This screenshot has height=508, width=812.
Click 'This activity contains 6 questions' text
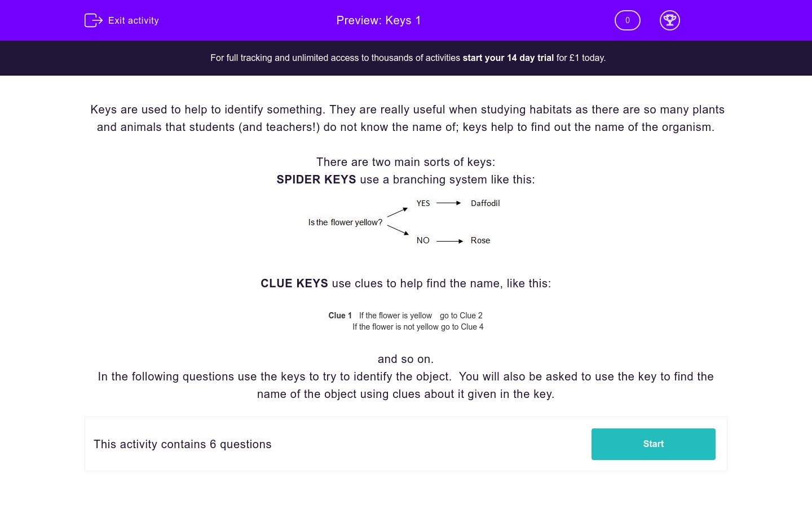[x=183, y=444]
